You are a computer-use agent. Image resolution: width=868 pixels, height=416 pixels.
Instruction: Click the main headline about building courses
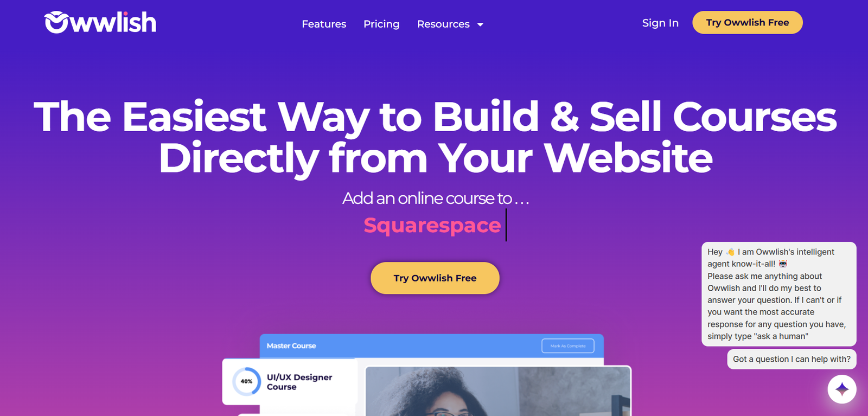coord(435,137)
